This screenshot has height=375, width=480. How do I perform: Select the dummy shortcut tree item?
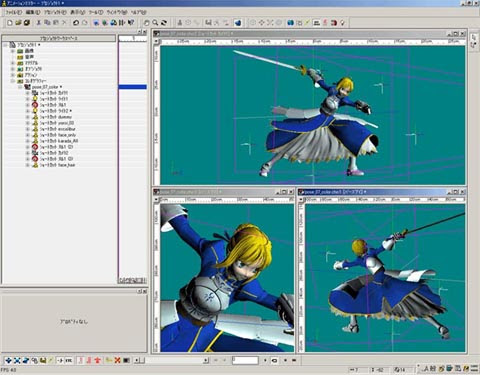55,117
